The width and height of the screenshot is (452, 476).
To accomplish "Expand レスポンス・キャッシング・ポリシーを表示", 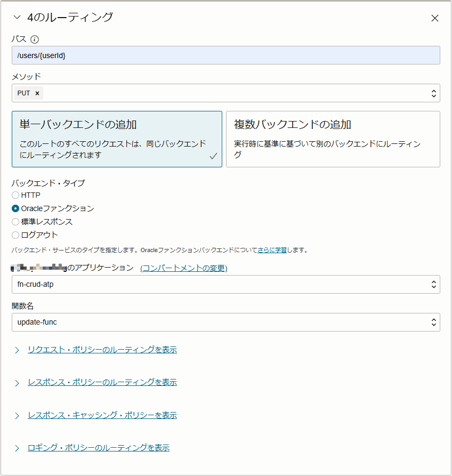I will (x=102, y=415).
